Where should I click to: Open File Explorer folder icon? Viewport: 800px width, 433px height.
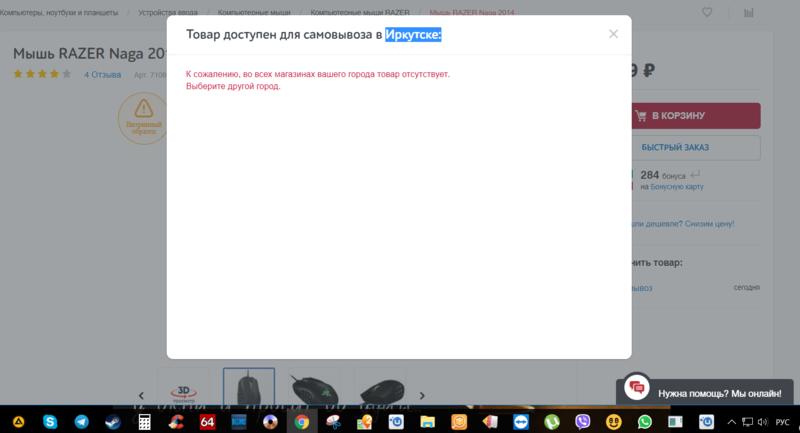428,421
